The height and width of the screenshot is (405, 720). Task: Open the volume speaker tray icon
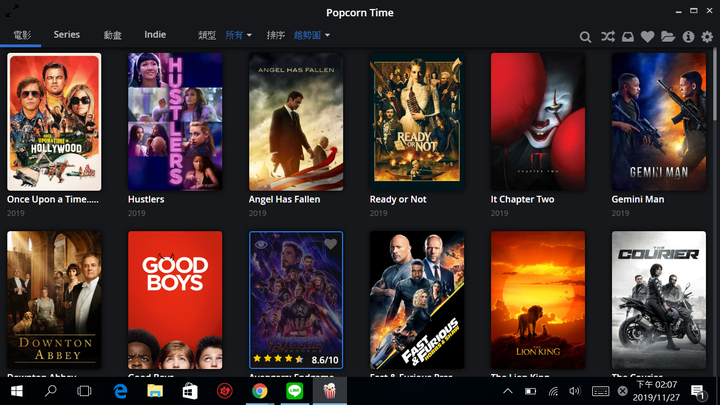point(574,391)
